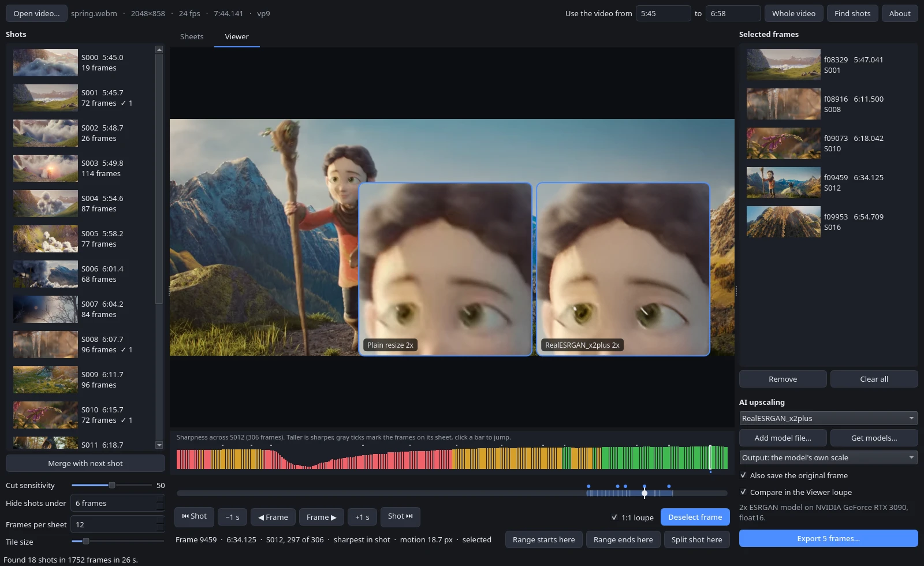Click Add model file button

[x=783, y=438]
